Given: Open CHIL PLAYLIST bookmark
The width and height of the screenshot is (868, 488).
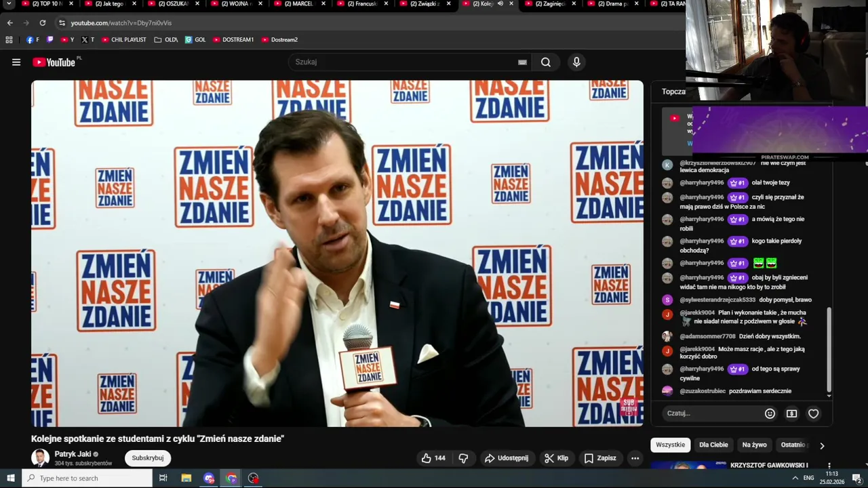Looking at the screenshot, I should (x=124, y=40).
